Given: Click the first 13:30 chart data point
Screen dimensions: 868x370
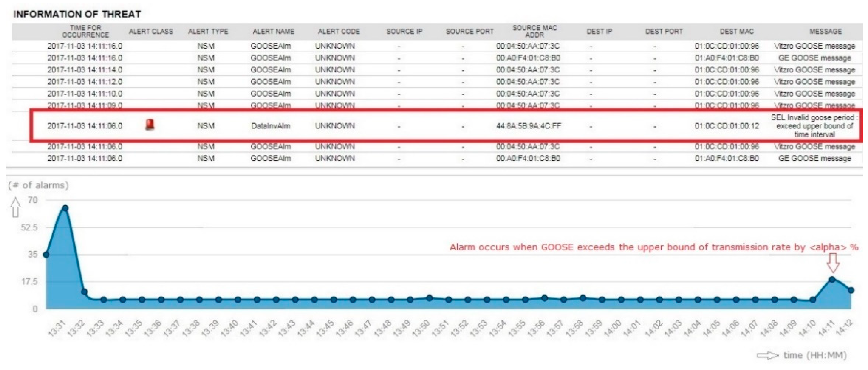Looking at the screenshot, I should [46, 254].
